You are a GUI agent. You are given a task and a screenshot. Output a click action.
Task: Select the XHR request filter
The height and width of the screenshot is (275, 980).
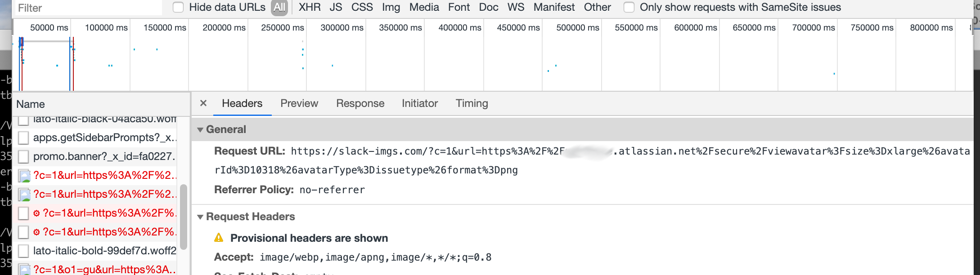tap(310, 7)
